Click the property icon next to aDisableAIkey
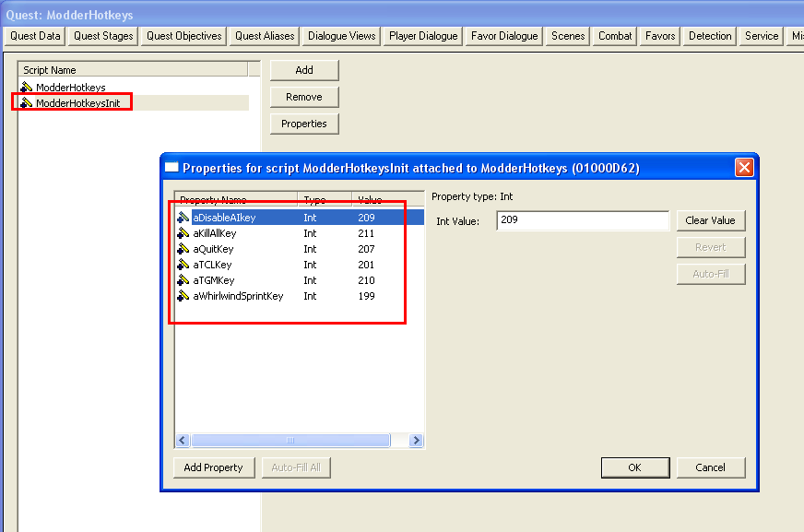804x532 pixels. pos(183,218)
